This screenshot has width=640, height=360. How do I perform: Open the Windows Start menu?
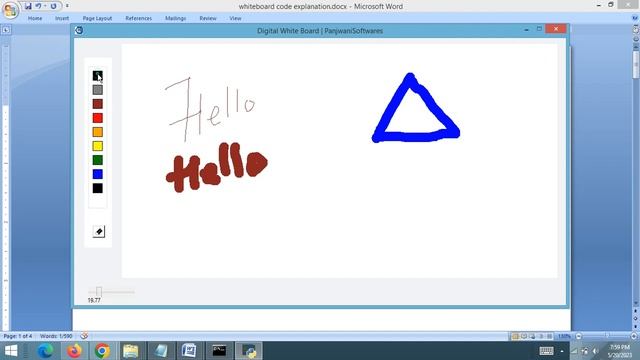11,351
